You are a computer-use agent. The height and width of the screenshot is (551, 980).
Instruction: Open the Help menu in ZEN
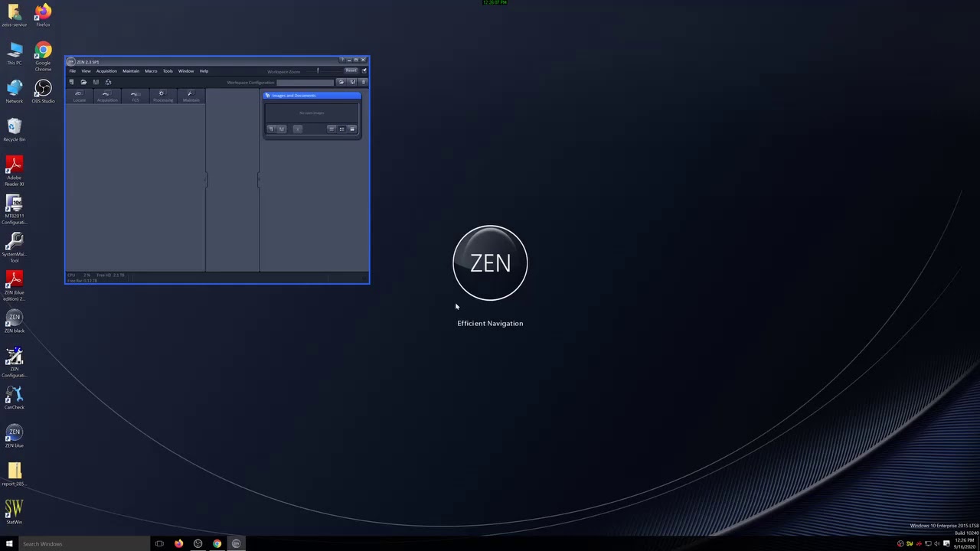[204, 71]
